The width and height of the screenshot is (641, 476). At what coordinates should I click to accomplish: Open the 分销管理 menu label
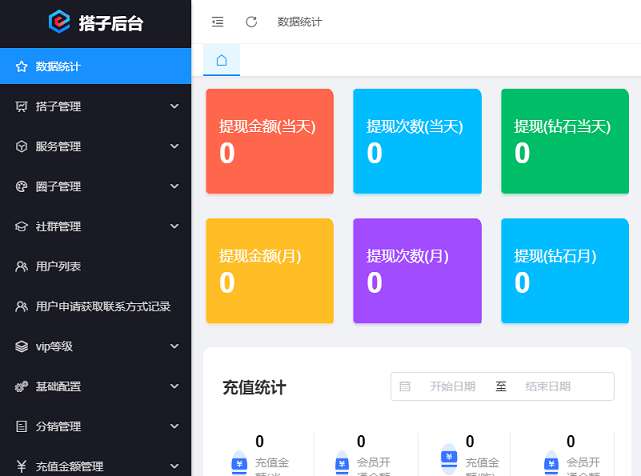click(58, 426)
